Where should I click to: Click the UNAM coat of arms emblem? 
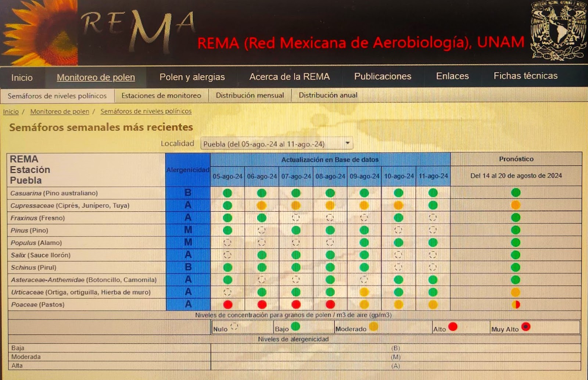pos(558,31)
